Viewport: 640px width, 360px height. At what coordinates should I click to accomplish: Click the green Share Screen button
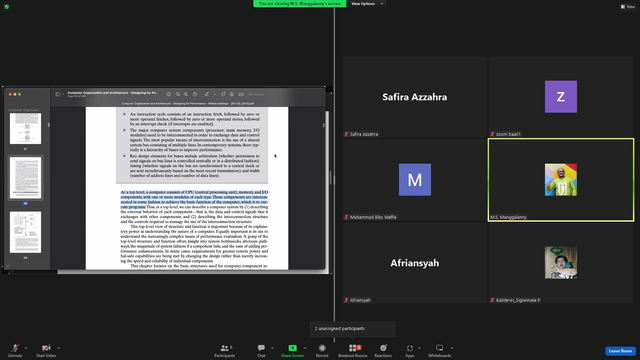[x=292, y=350]
